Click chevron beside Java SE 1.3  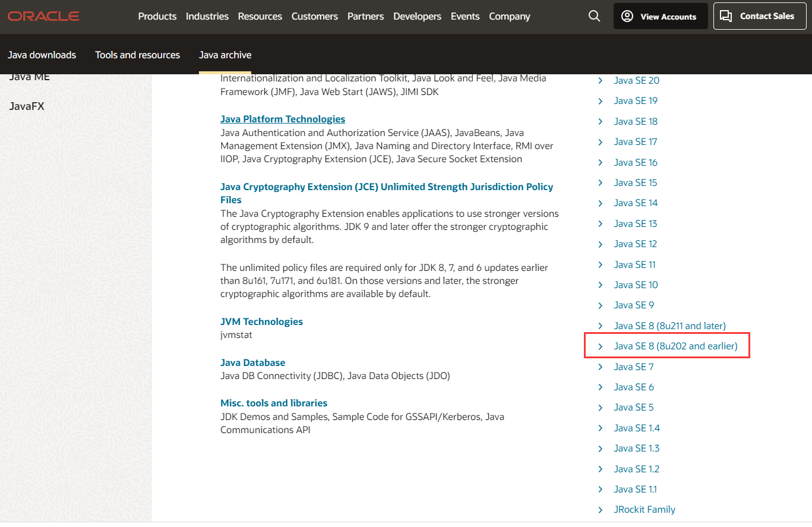click(601, 448)
